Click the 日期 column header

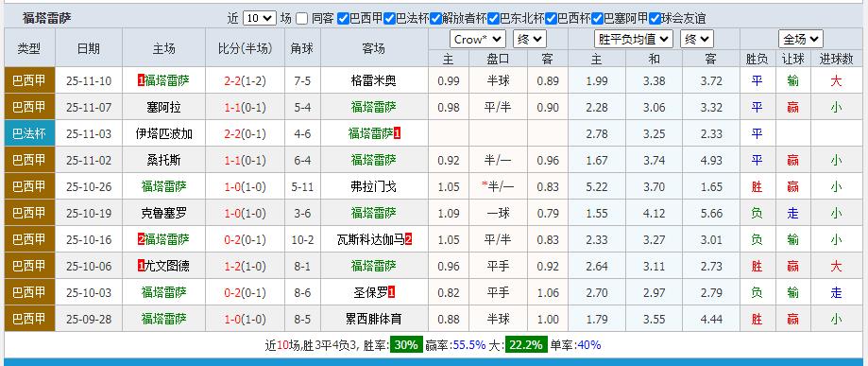(89, 48)
